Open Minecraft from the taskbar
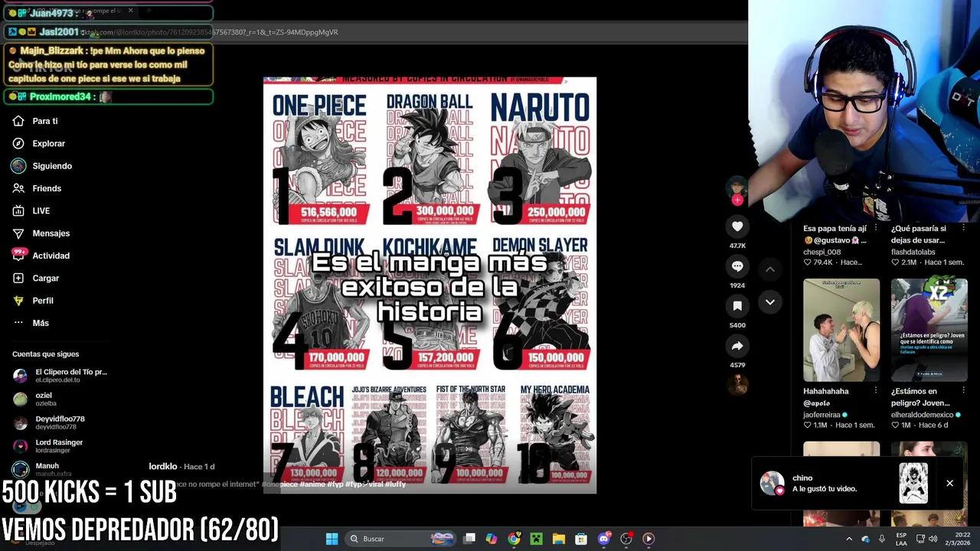This screenshot has height=551, width=980. click(x=536, y=539)
